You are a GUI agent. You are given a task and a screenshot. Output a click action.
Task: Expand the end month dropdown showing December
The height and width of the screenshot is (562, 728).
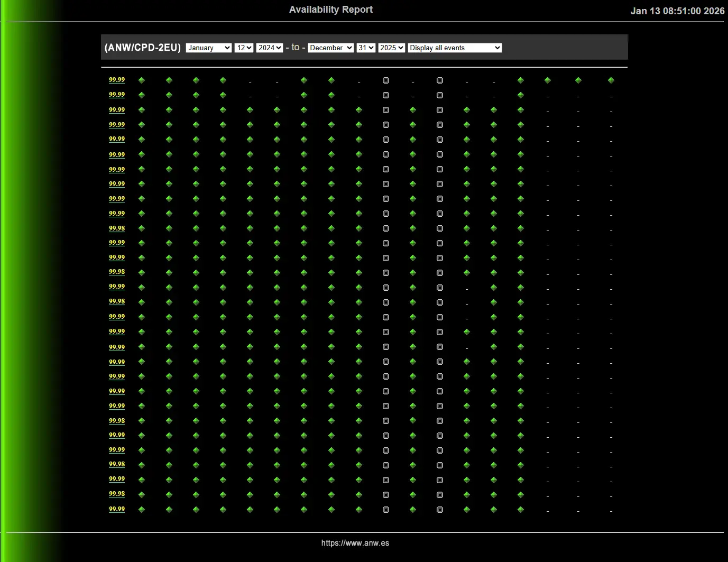(x=330, y=48)
